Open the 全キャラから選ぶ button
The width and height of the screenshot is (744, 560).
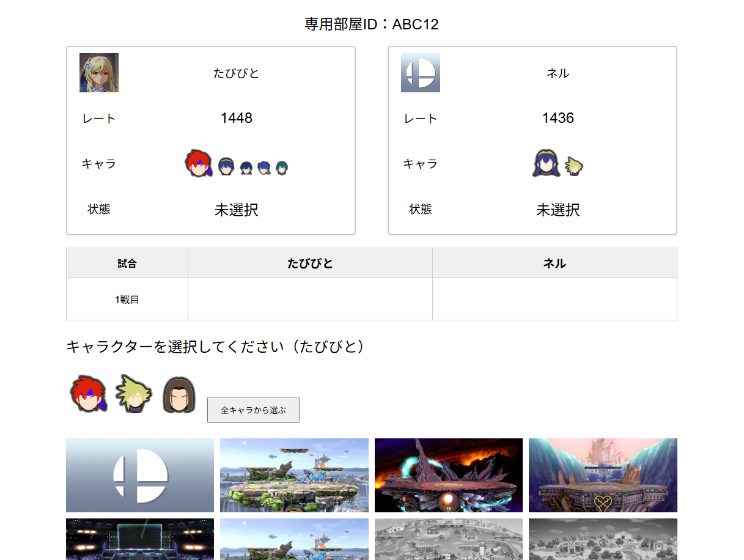click(253, 410)
